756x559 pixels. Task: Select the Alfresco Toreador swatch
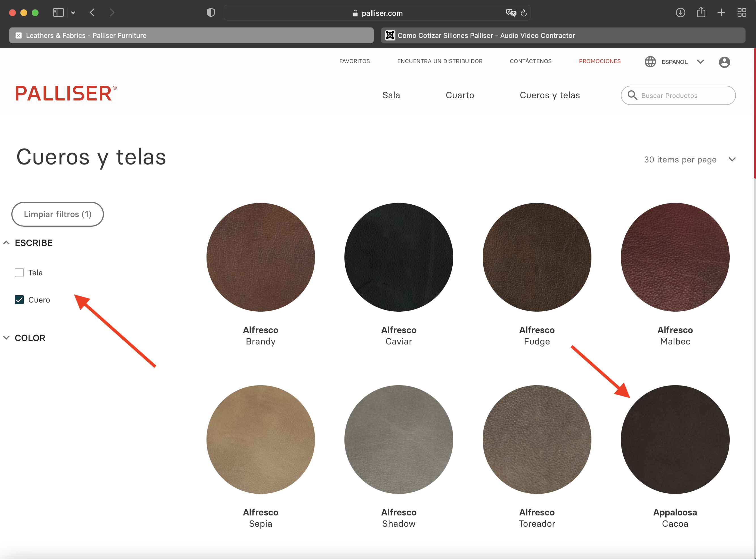tap(537, 440)
